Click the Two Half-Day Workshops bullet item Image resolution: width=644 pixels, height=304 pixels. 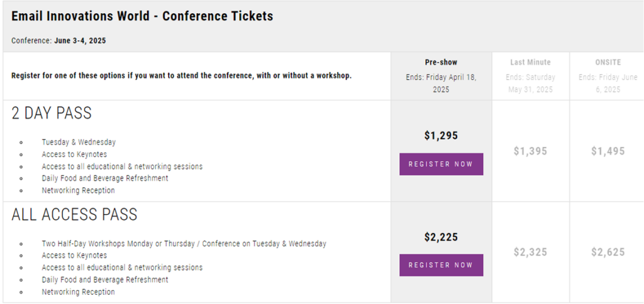[x=184, y=244]
